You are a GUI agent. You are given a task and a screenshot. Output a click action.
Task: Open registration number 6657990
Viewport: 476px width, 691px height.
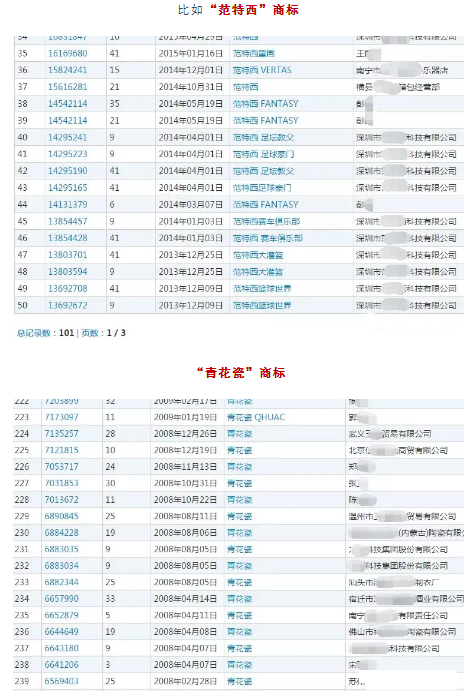pyautogui.click(x=61, y=598)
